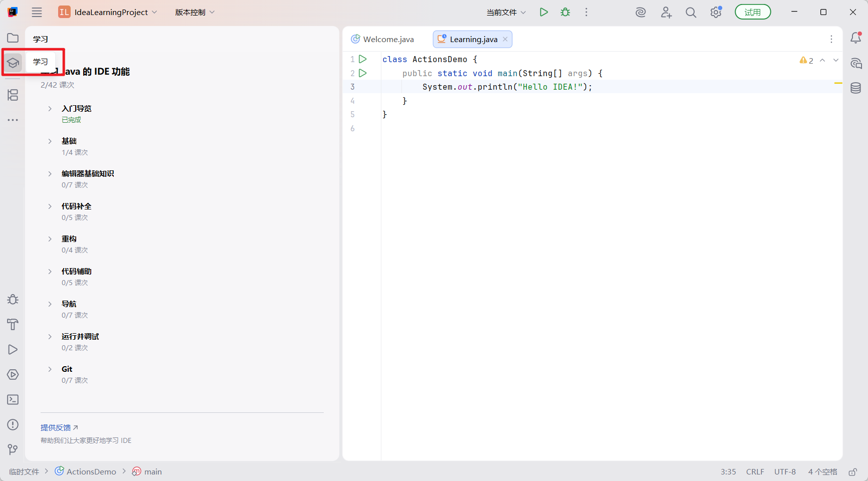Click the yellow warning stripe marker
Image resolution: width=868 pixels, height=481 pixels.
click(838, 83)
